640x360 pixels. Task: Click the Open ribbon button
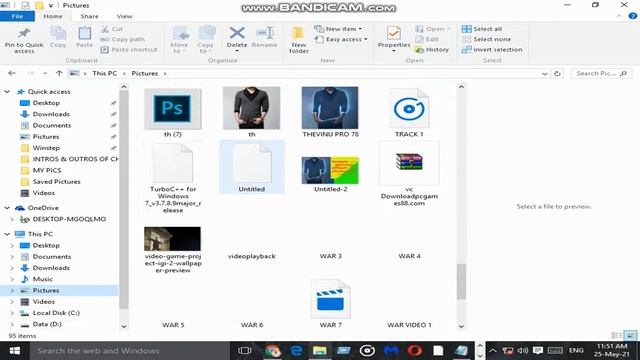[432, 29]
